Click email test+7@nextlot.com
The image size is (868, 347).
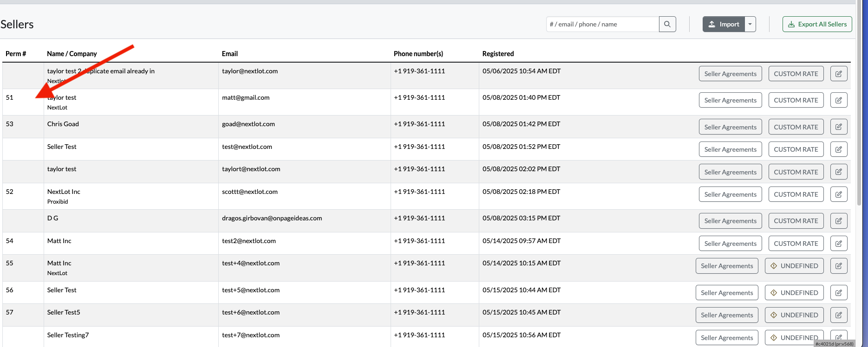[x=251, y=335]
